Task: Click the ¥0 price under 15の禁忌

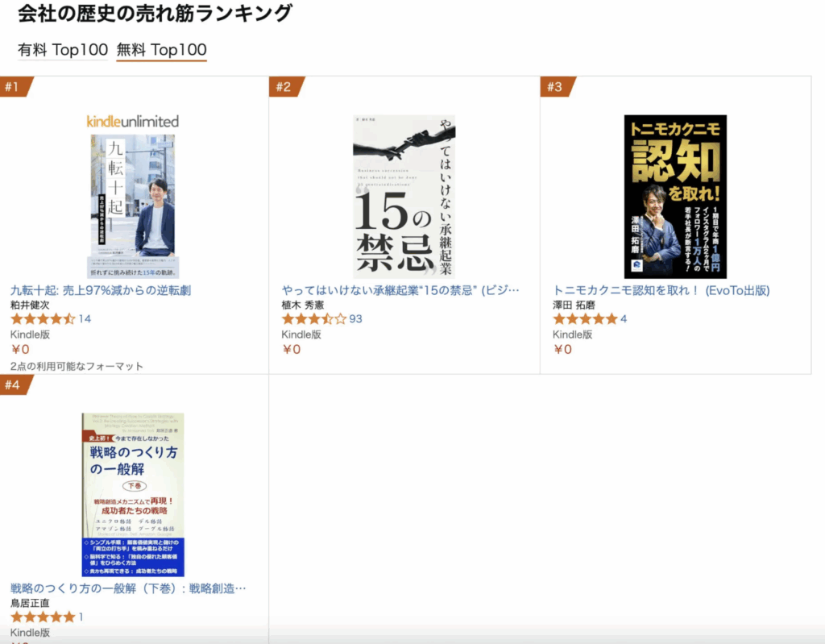Action: point(291,349)
